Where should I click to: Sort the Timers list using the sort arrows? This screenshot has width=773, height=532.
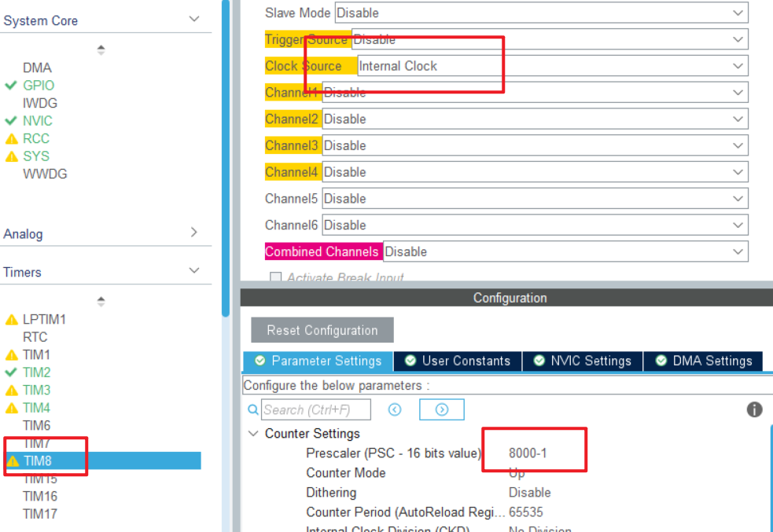click(x=101, y=302)
